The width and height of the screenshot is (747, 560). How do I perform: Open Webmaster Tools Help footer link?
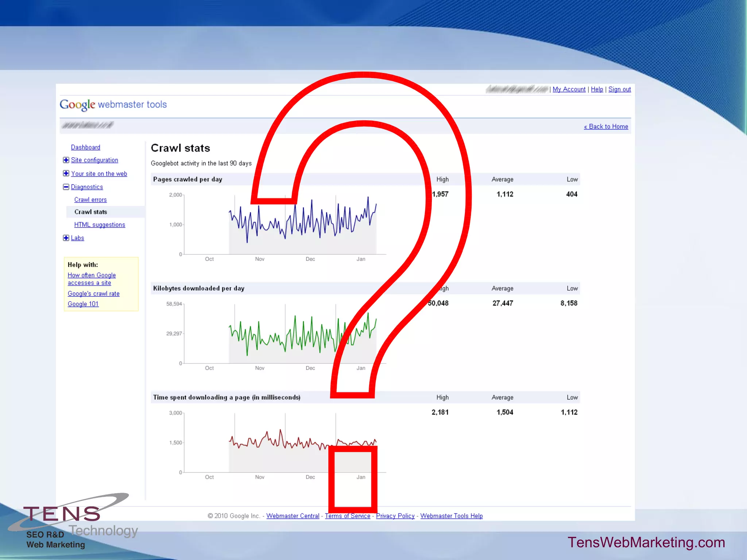click(452, 516)
